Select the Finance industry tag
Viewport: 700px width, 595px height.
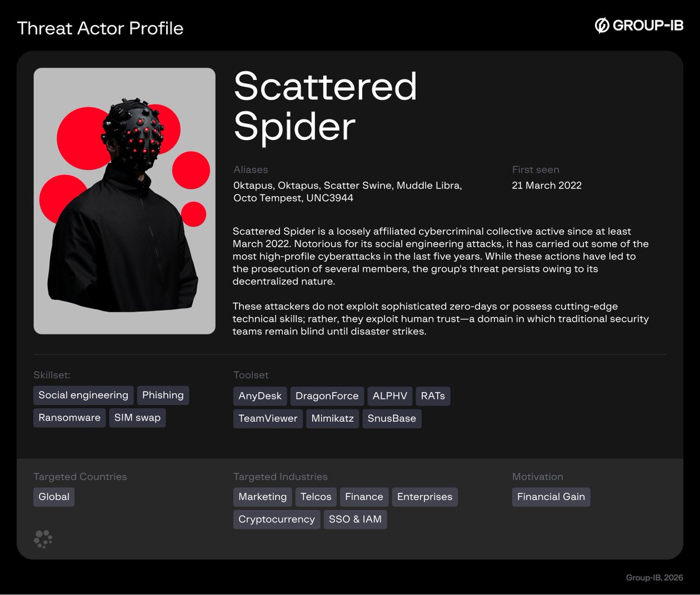point(364,497)
